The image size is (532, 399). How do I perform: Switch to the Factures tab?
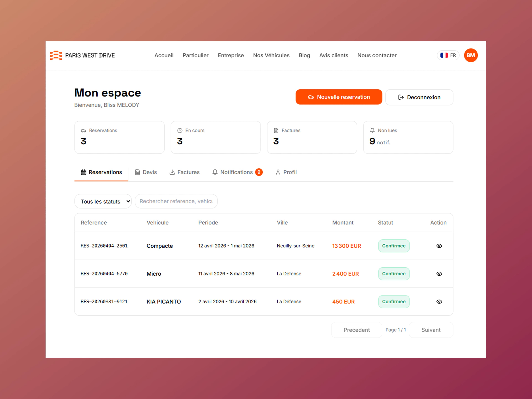point(185,172)
